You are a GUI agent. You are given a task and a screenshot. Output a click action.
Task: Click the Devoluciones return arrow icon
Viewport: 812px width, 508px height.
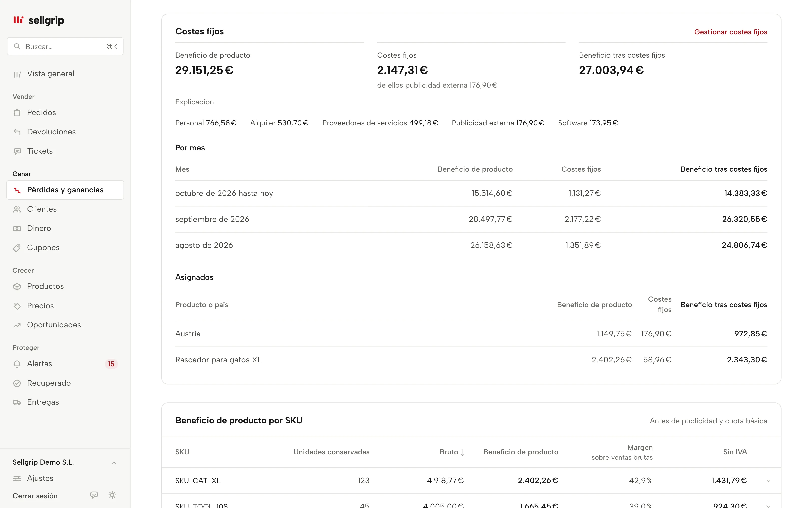click(17, 132)
